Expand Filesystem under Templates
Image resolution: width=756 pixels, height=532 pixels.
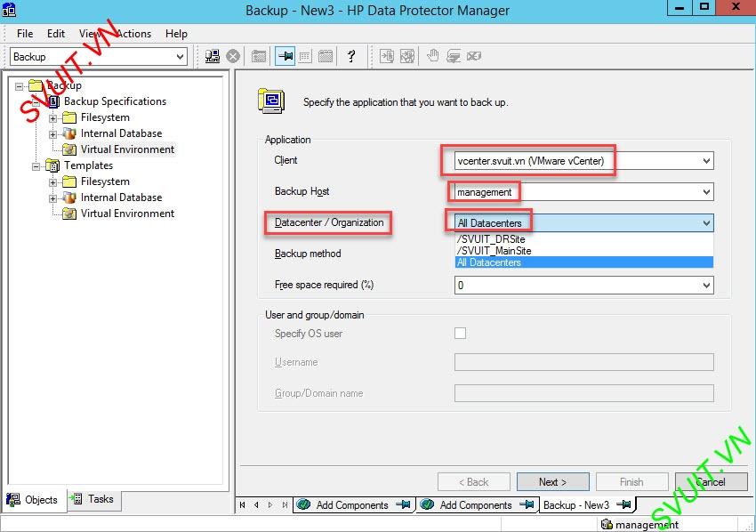53,182
